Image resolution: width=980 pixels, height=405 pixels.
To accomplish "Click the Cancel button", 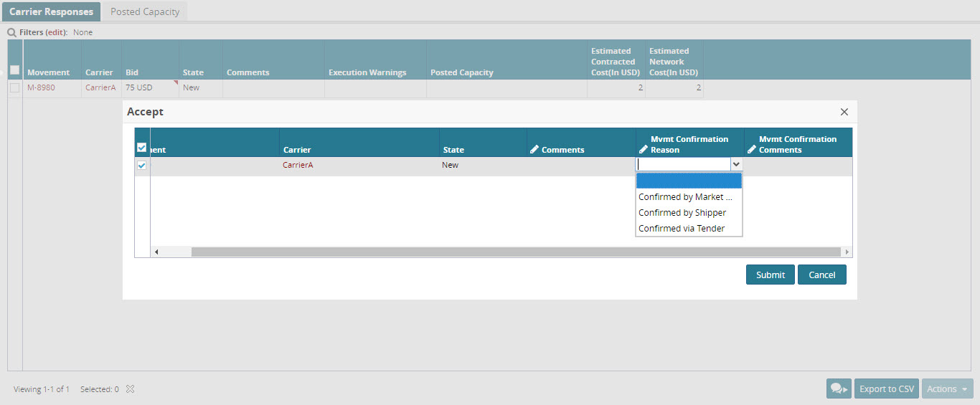I will point(822,275).
